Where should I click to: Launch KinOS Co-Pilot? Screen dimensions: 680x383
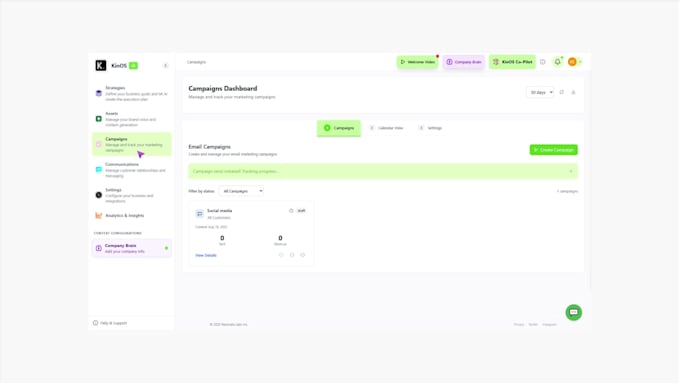pyautogui.click(x=512, y=62)
